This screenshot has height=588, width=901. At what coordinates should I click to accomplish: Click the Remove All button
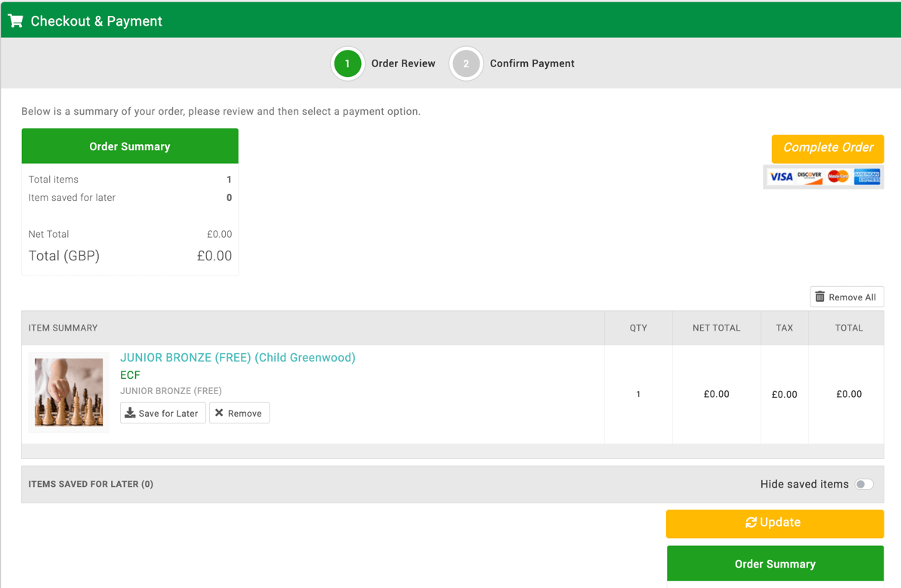point(847,297)
